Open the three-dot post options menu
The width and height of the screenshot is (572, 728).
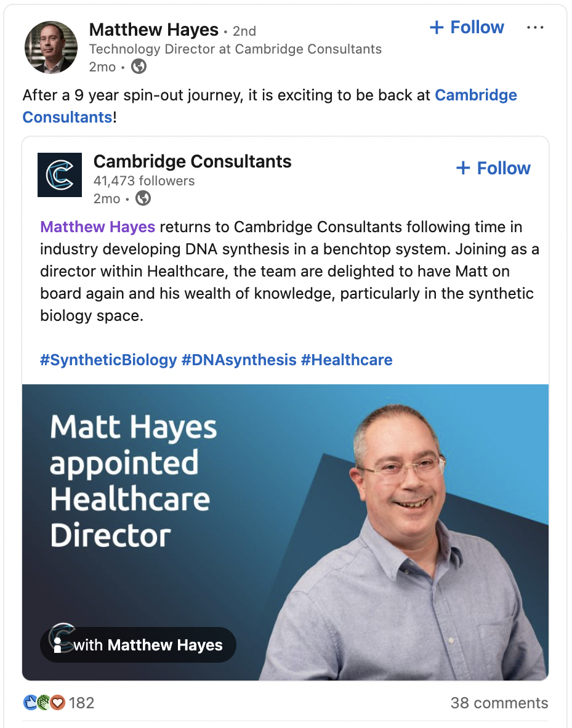point(535,28)
